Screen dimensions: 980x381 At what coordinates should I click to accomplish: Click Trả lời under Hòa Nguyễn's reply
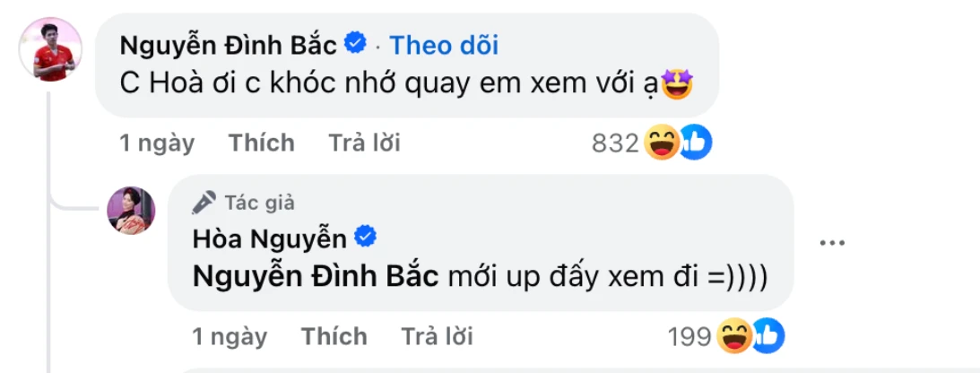[x=437, y=336]
